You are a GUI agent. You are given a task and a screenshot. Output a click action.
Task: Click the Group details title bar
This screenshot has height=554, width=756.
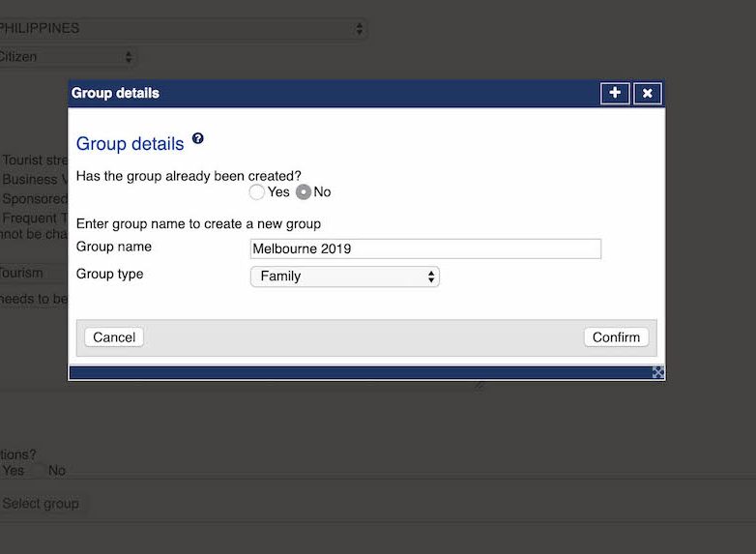click(x=329, y=93)
